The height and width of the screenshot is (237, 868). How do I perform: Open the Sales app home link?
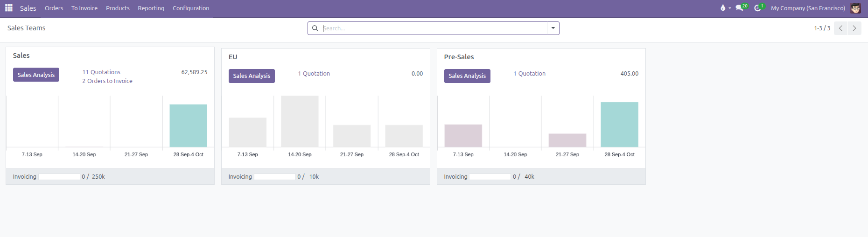[28, 8]
